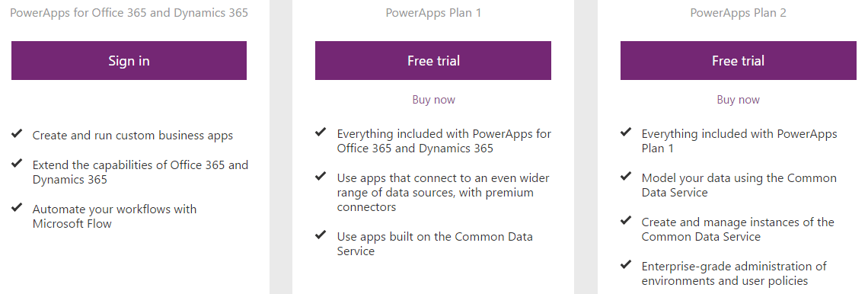
Task: Click checkmark beside Automate your workflows
Action: [17, 208]
